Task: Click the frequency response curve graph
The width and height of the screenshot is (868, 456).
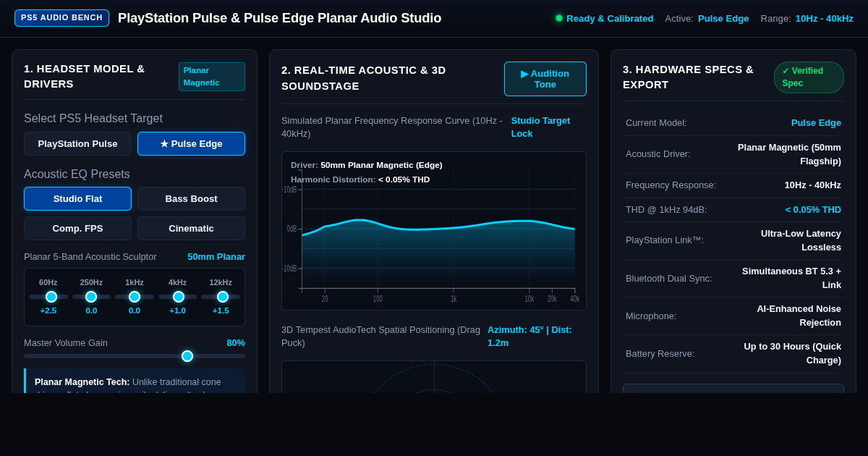Action: coord(434,231)
